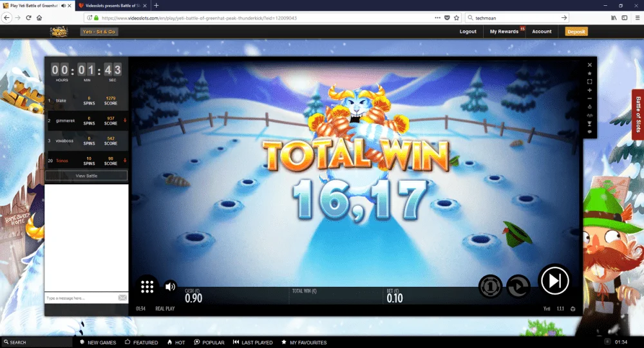The width and height of the screenshot is (644, 348).
Task: Reload the current page
Action: 28,18
